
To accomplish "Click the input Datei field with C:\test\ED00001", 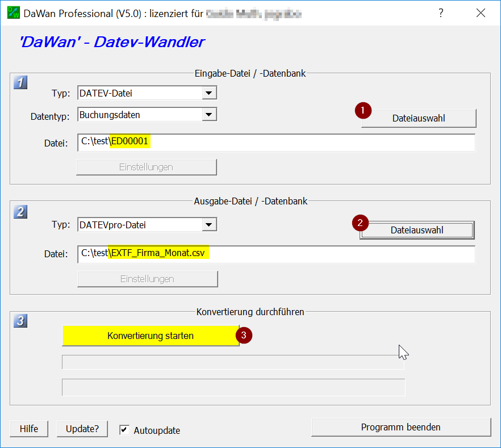I will (277, 143).
